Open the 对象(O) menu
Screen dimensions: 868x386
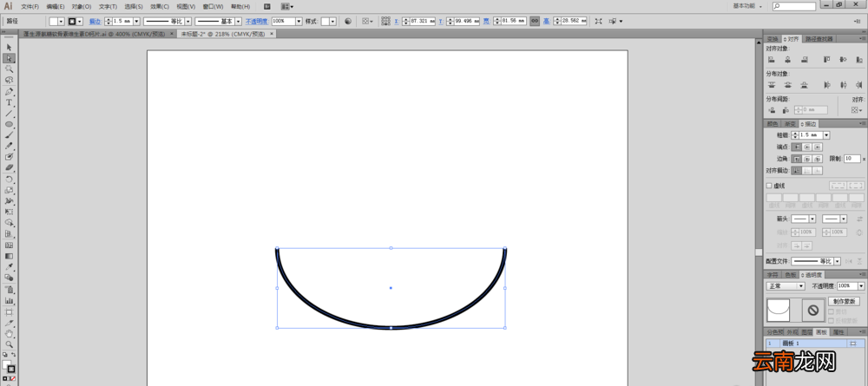tap(82, 7)
